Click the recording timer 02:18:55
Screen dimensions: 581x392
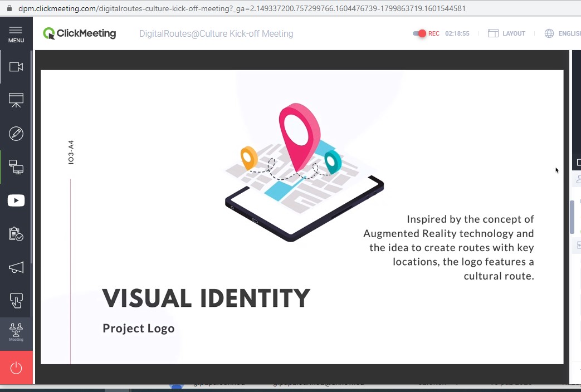(457, 33)
